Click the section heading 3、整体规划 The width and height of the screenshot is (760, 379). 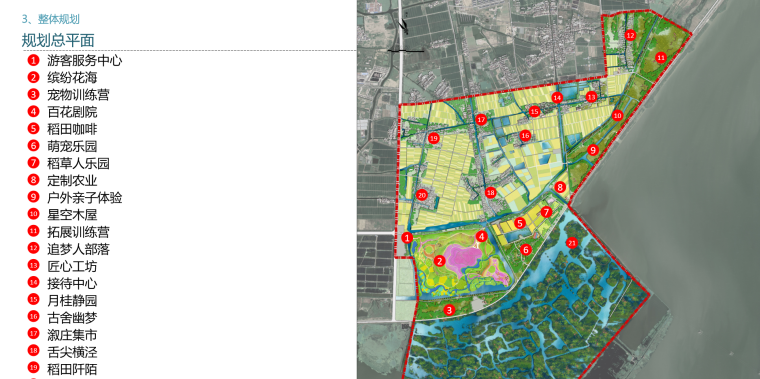[x=50, y=19]
